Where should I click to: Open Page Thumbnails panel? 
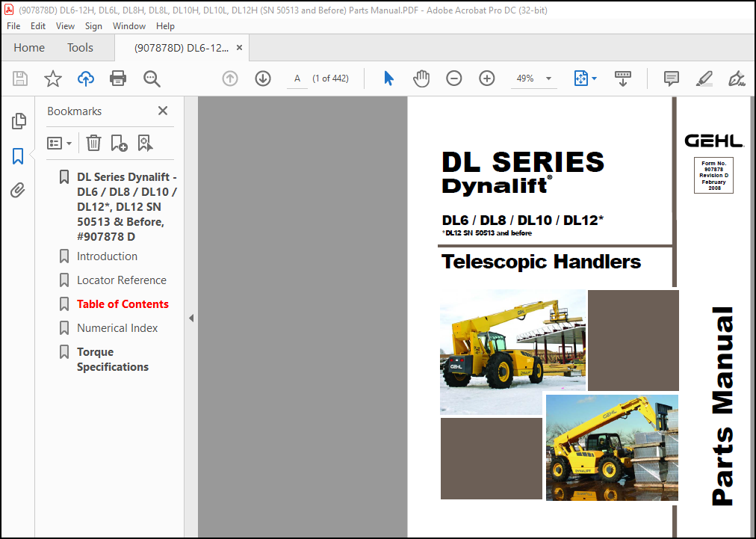tap(19, 121)
